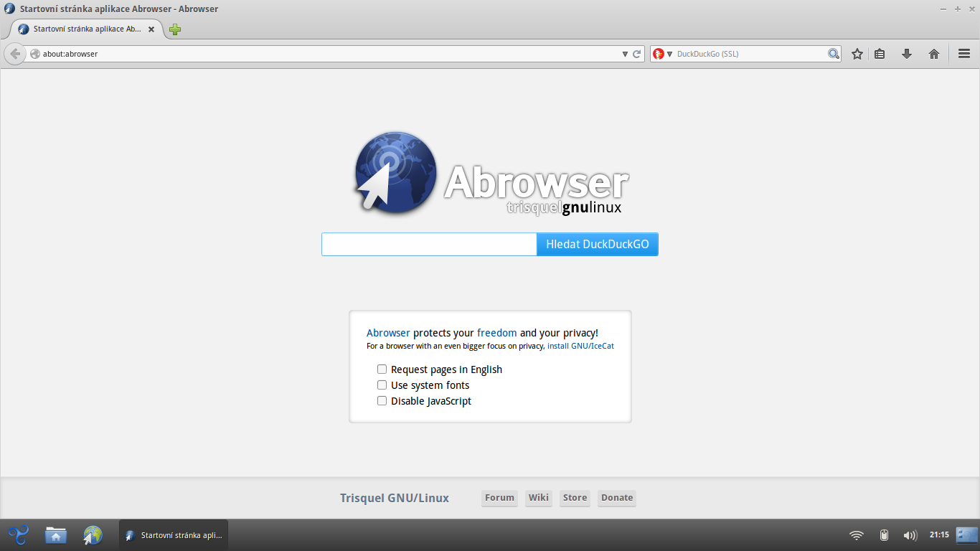Open the Wiki footer button
This screenshot has height=551, width=980.
(x=539, y=498)
